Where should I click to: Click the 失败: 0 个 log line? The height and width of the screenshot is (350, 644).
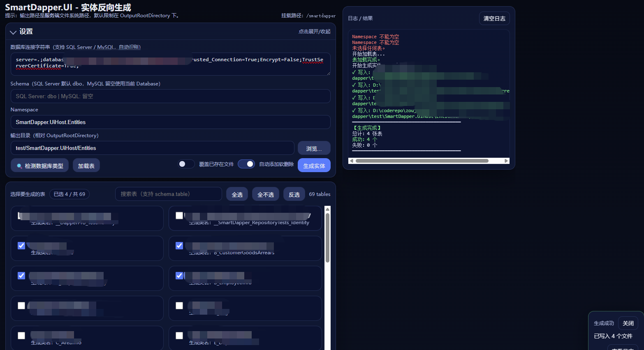365,145
